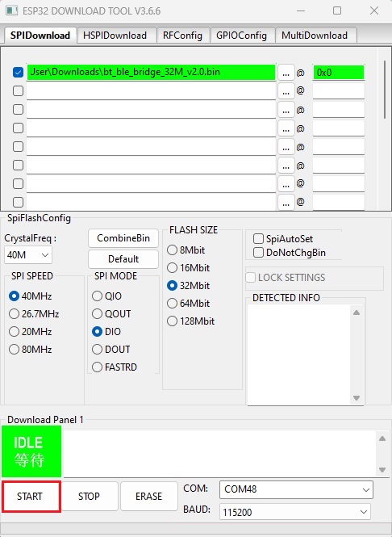392x537 pixels.
Task: Set flash size to 16Mbit
Action: [188, 268]
